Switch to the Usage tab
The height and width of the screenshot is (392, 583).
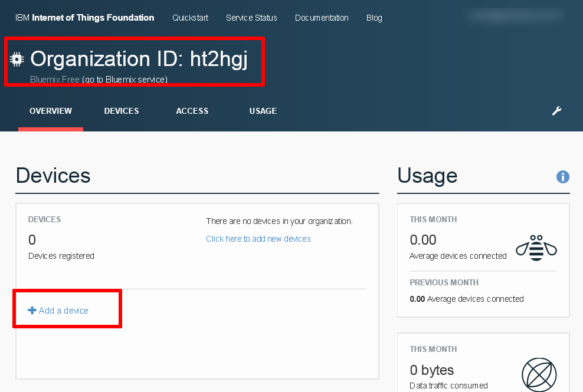[263, 111]
